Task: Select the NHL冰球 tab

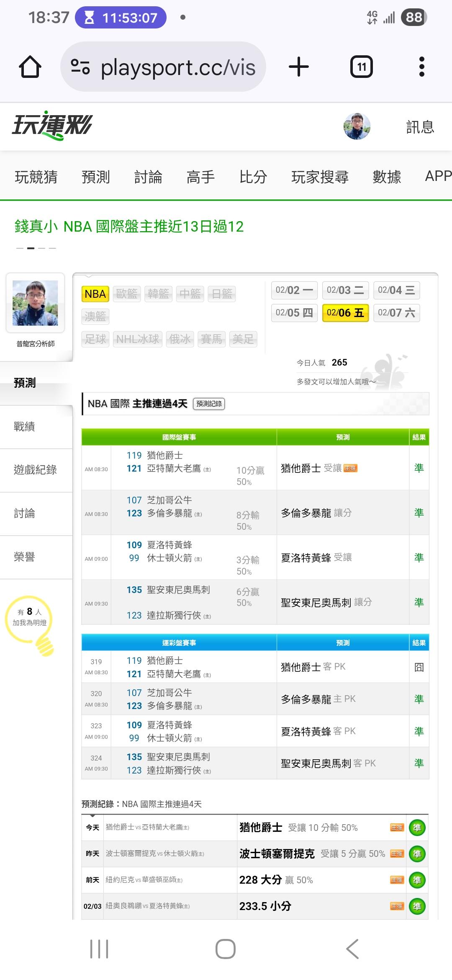Action: point(138,339)
